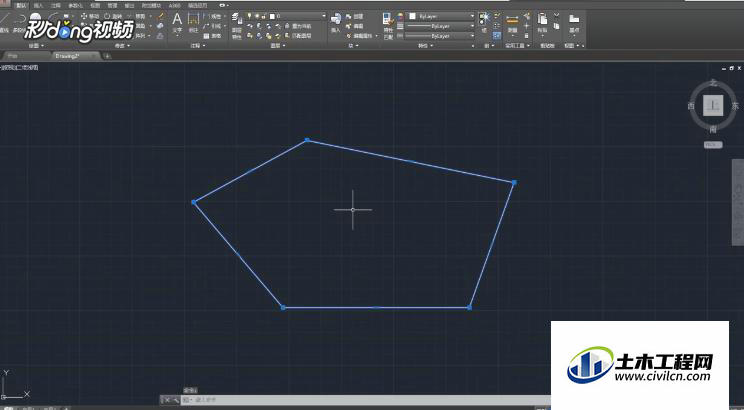Screen dimensions: 744x410
Task: Open the Quick Calculator icon in Utilities
Action: click(x=527, y=36)
